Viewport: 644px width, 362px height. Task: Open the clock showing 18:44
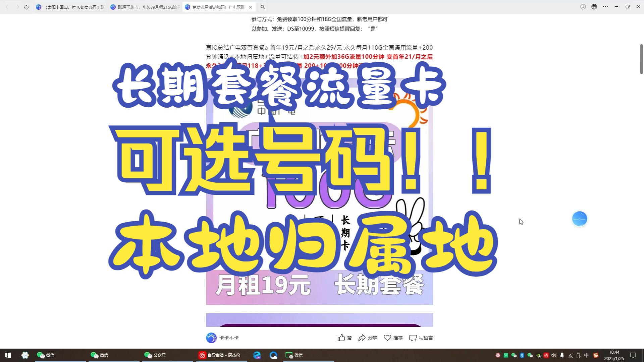point(614,355)
